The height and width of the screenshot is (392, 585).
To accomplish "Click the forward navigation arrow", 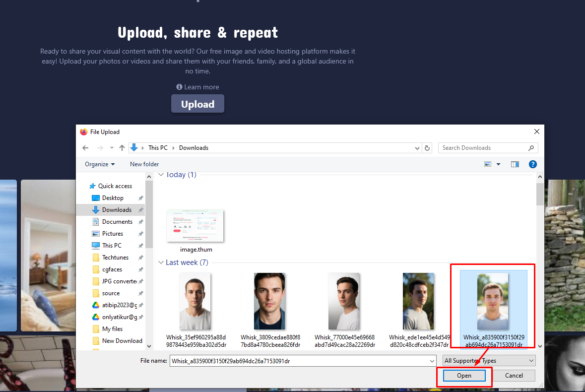I will (100, 148).
